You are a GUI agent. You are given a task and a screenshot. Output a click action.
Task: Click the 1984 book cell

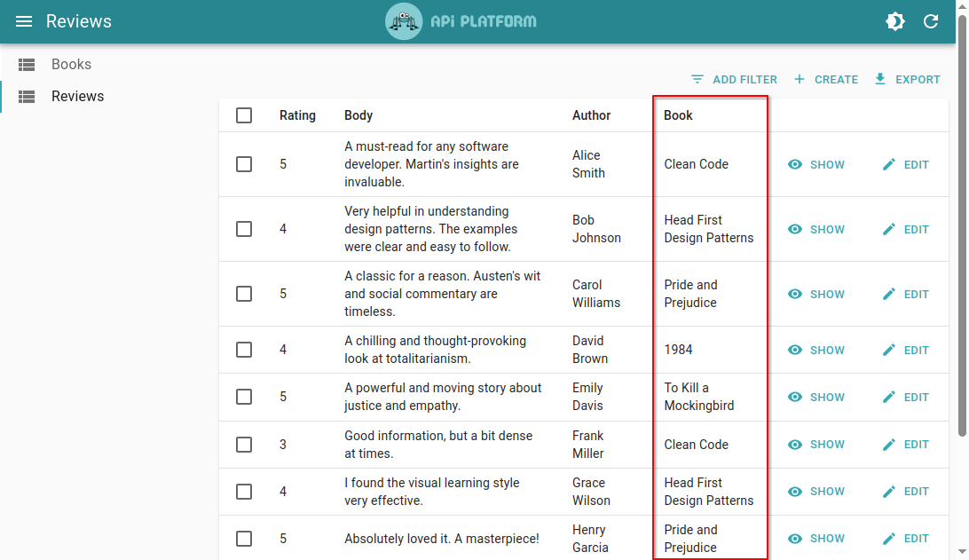click(678, 350)
